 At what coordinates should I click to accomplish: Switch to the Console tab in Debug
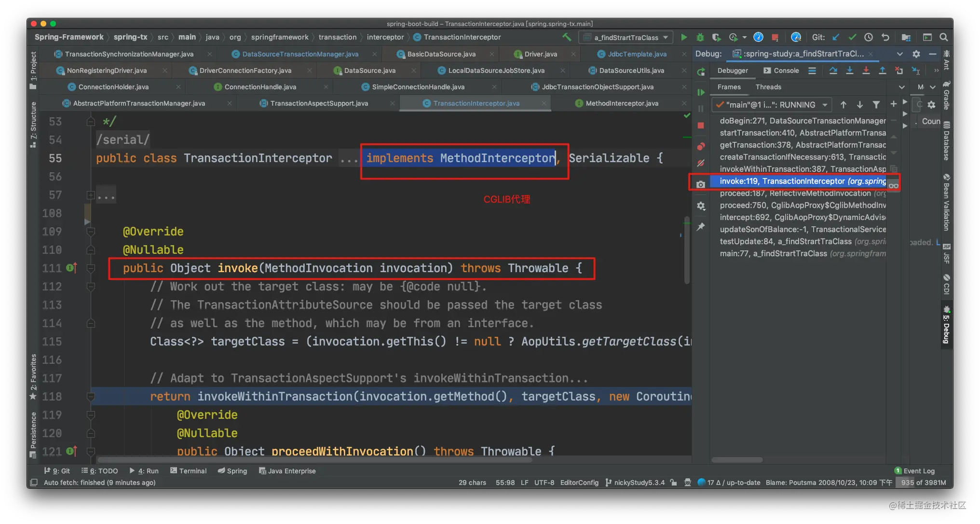pos(781,70)
